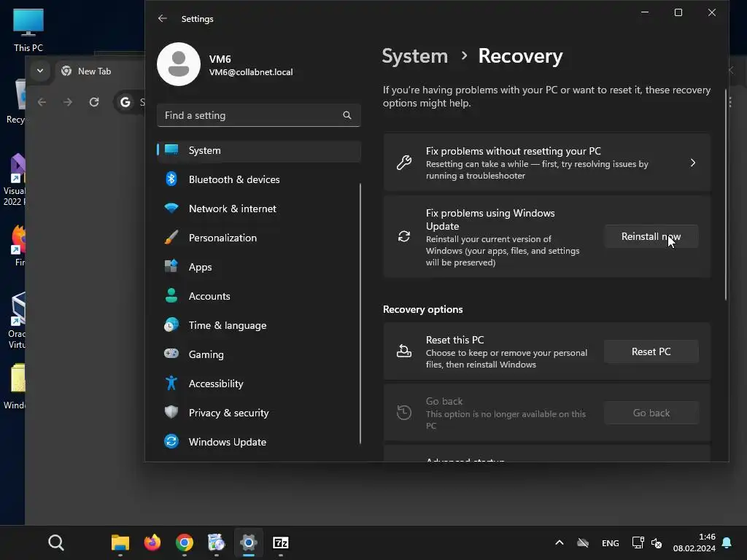The height and width of the screenshot is (560, 747).
Task: Click the Wi-Fi network icon in sidebar
Action: point(171,208)
